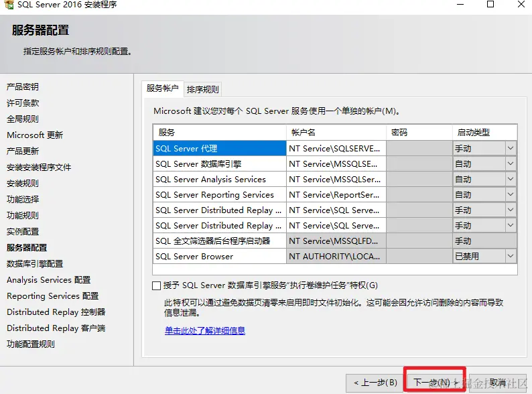The height and width of the screenshot is (394, 532).
Task: Click password field for Reporting Services
Action: click(419, 195)
